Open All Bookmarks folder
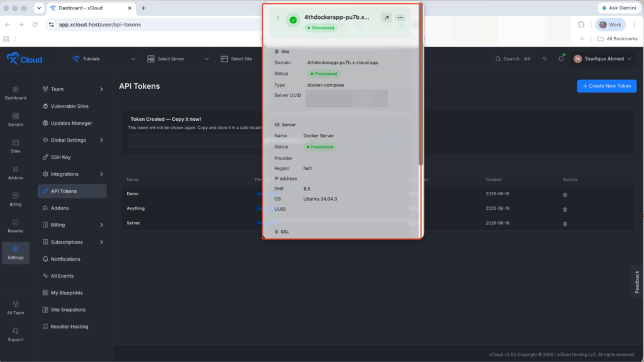Image resolution: width=644 pixels, height=362 pixels. click(x=618, y=38)
